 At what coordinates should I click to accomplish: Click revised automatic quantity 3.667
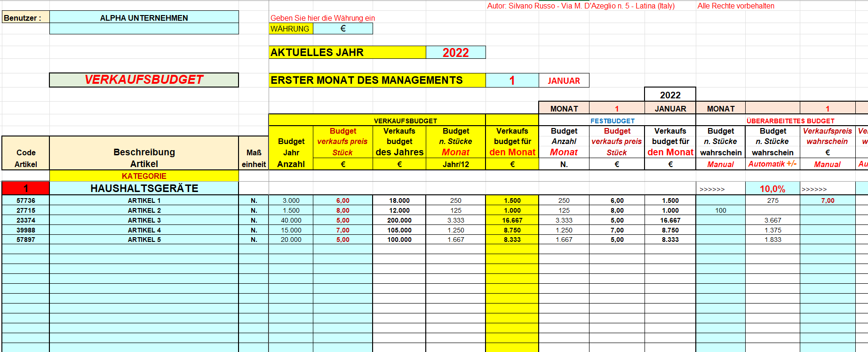[772, 220]
